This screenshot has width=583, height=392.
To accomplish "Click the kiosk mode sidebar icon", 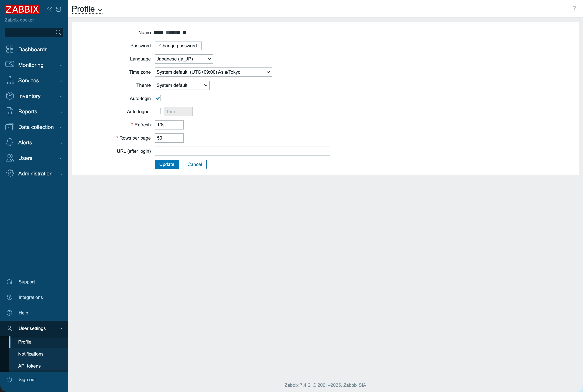I will [59, 9].
